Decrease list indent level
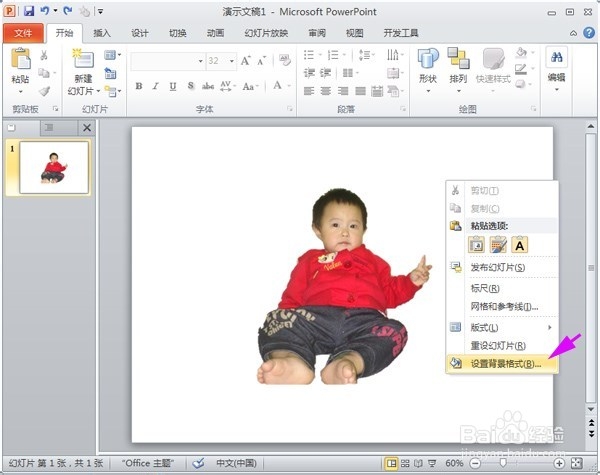600x475 pixels. (309, 73)
